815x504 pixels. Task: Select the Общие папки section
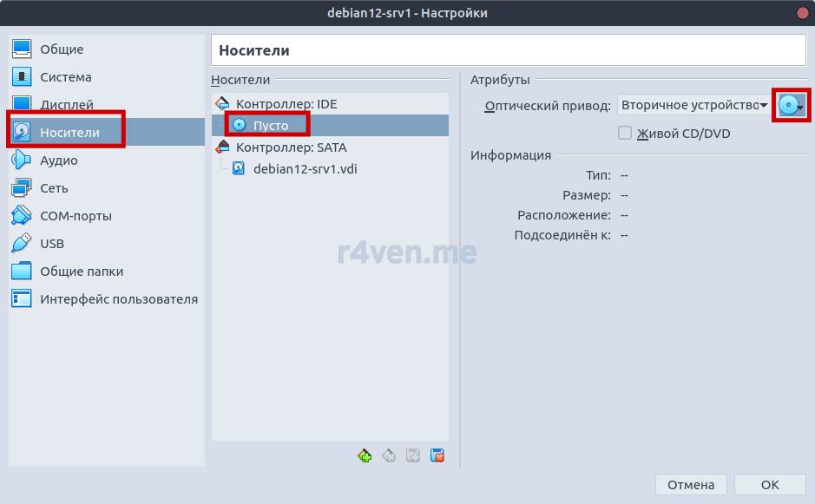pyautogui.click(x=81, y=272)
